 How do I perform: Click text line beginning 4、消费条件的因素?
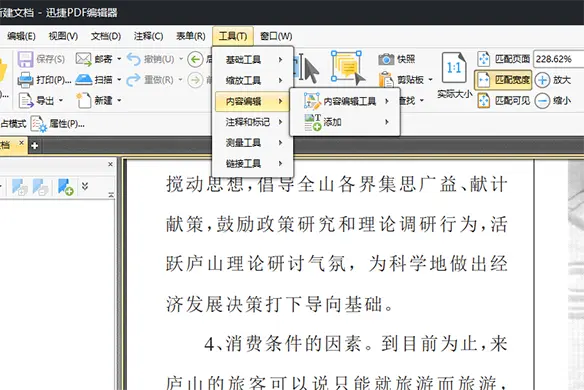356,343
